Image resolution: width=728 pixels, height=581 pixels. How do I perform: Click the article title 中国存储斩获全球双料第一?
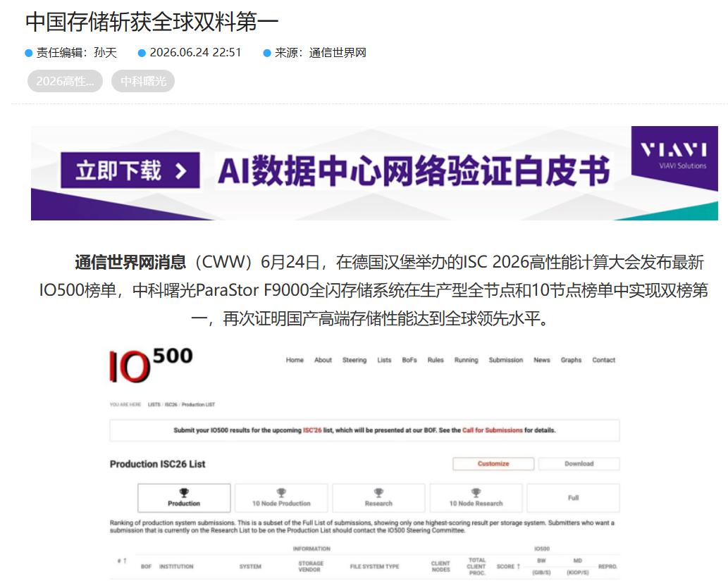tap(152, 22)
